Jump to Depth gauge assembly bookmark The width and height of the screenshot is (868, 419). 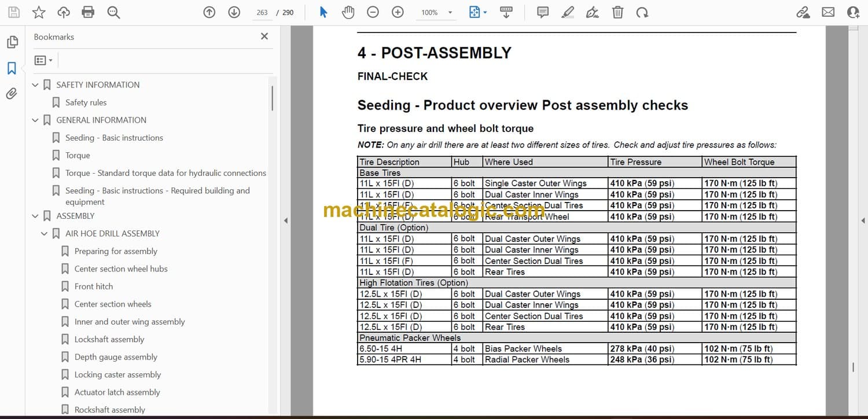tap(116, 357)
